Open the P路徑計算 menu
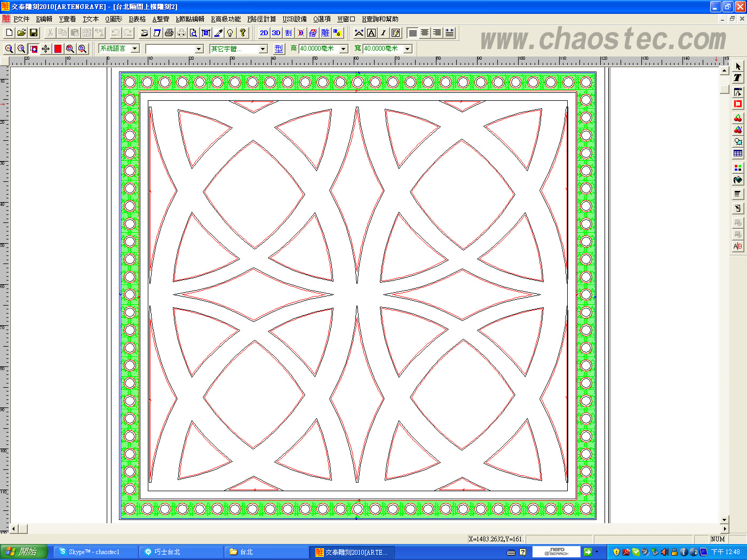This screenshot has width=747, height=560. (261, 19)
